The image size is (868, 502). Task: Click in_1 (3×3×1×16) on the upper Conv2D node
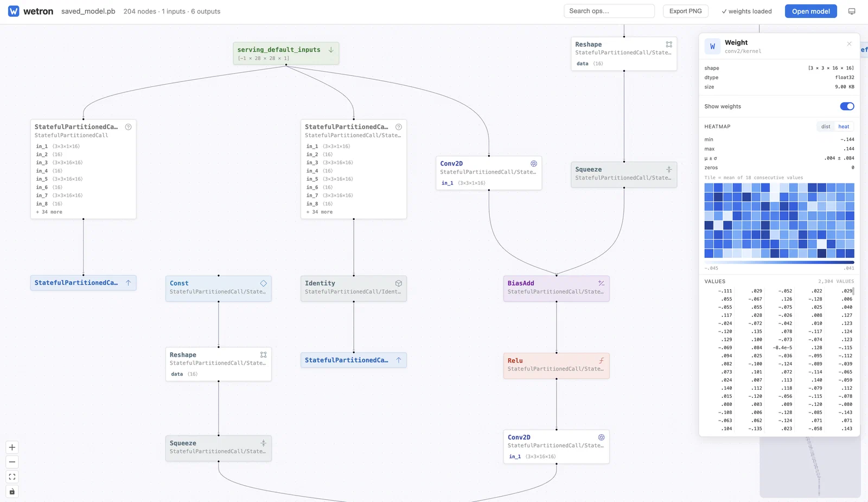point(463,183)
